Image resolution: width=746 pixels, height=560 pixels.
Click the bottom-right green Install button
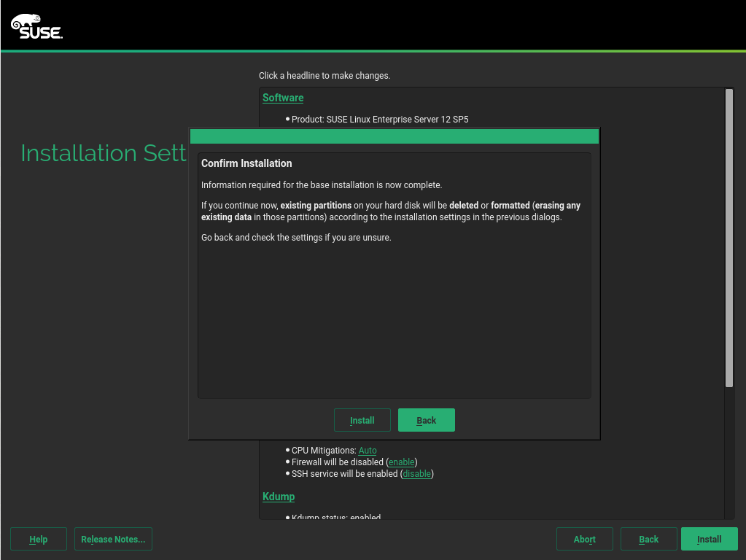(x=709, y=540)
